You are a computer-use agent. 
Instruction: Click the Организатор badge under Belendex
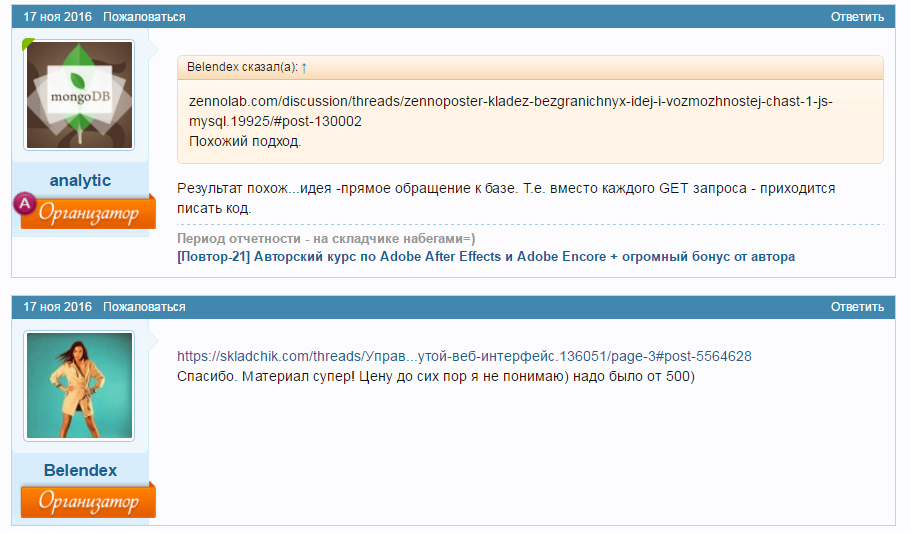(88, 500)
